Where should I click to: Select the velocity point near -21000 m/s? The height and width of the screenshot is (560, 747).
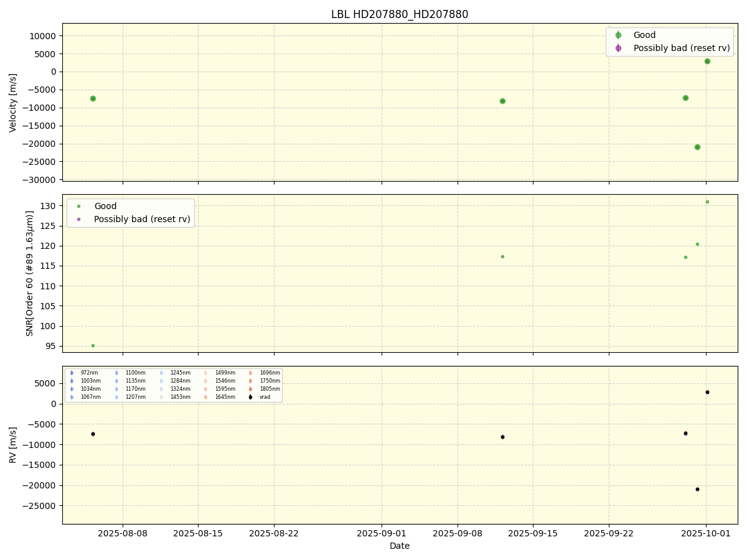pyautogui.click(x=697, y=147)
